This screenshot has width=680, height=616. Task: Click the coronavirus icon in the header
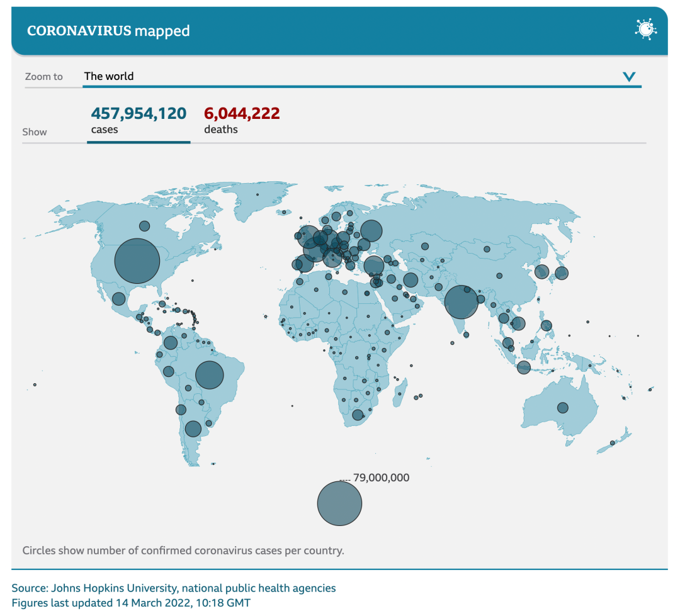pos(646,30)
